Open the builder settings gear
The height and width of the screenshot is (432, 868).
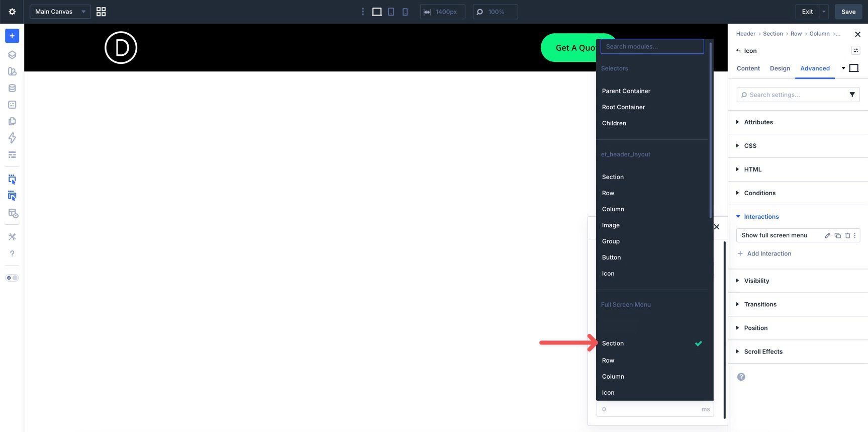[12, 12]
